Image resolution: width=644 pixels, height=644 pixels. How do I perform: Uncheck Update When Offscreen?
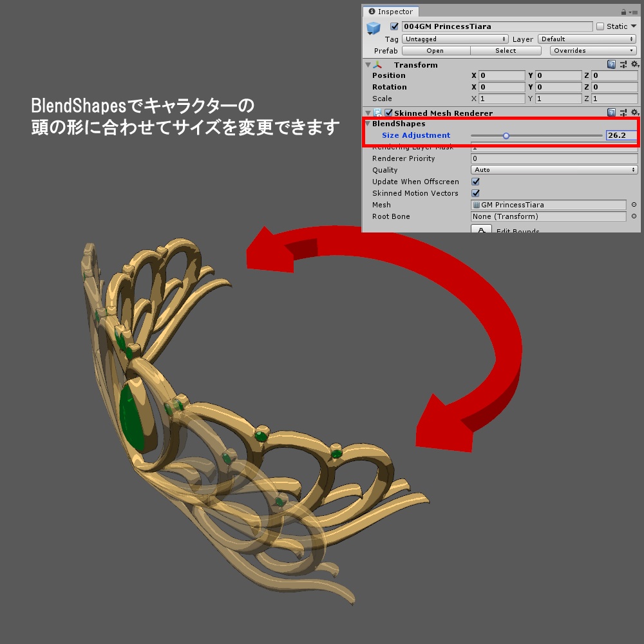(476, 182)
